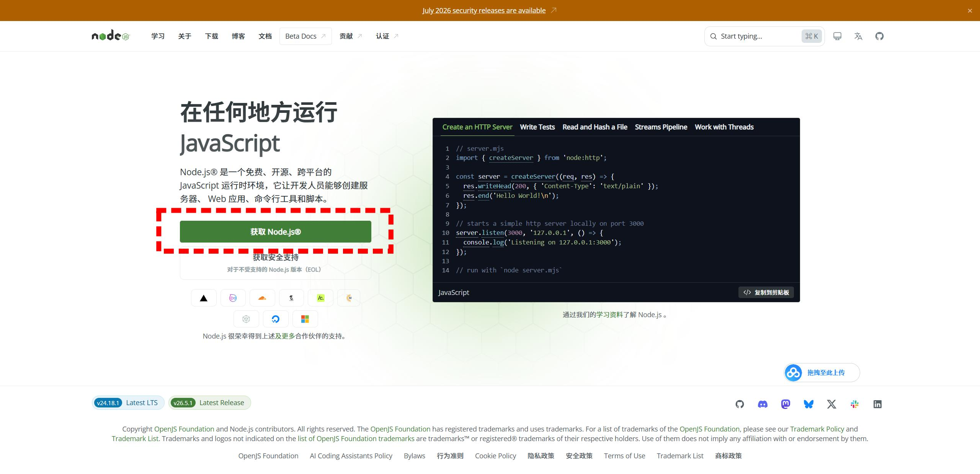Open the Beta Docs navigation link

305,36
